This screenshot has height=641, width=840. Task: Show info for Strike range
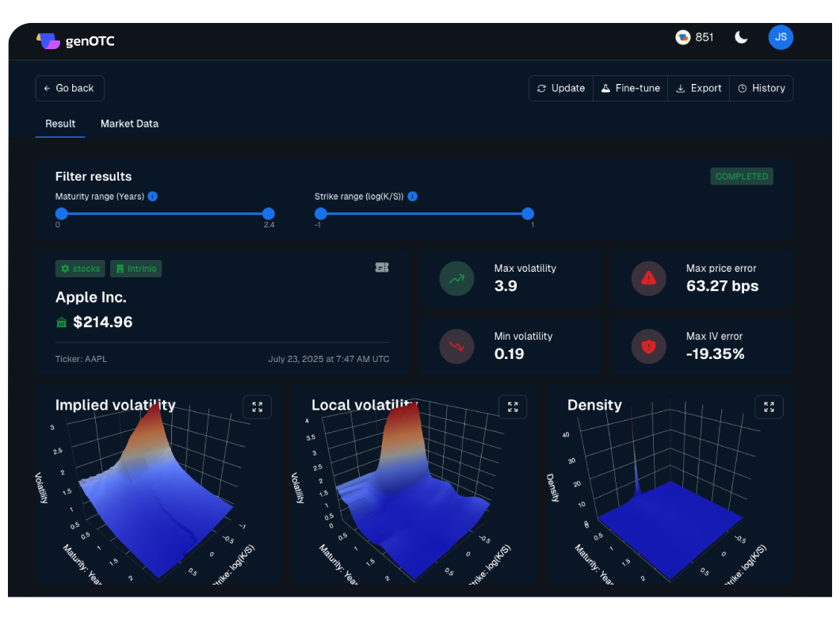[413, 196]
